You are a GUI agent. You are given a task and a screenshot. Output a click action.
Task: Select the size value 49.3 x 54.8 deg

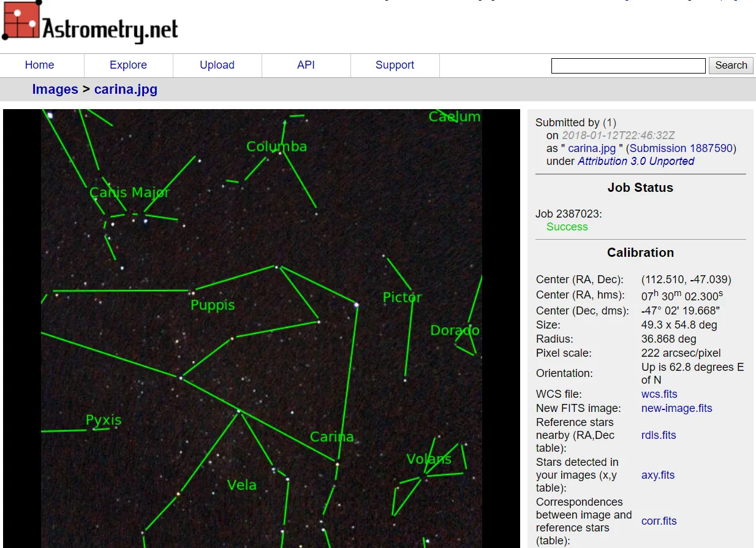coord(679,325)
